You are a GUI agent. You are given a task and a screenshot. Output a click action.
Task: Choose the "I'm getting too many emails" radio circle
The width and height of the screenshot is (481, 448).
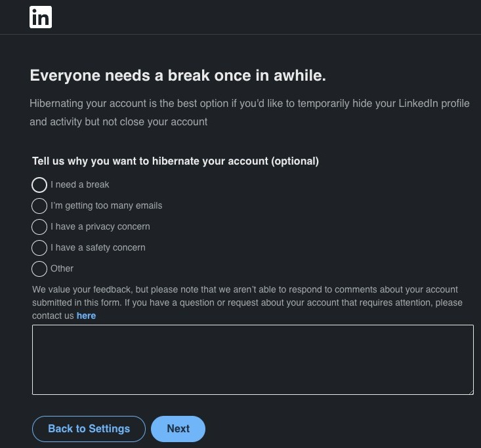39,206
